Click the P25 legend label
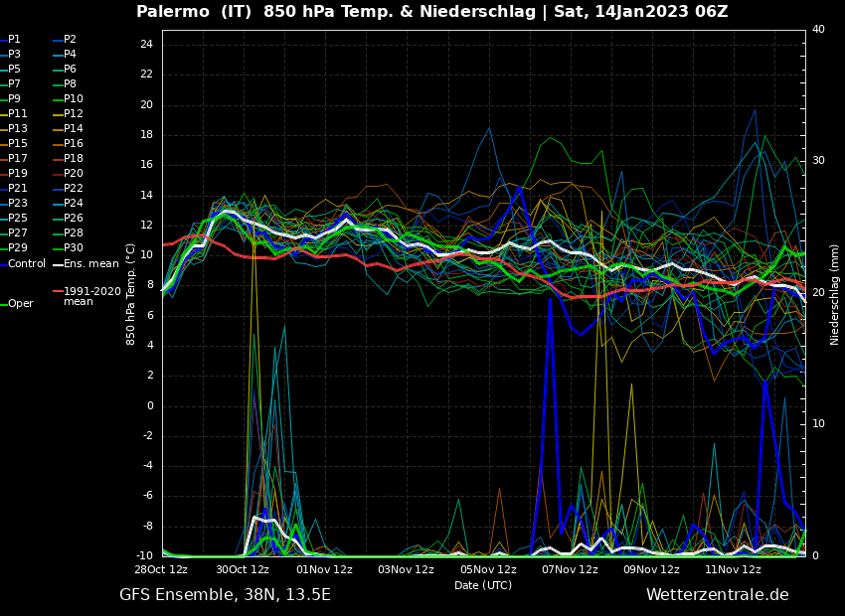845x616 pixels. 18,219
